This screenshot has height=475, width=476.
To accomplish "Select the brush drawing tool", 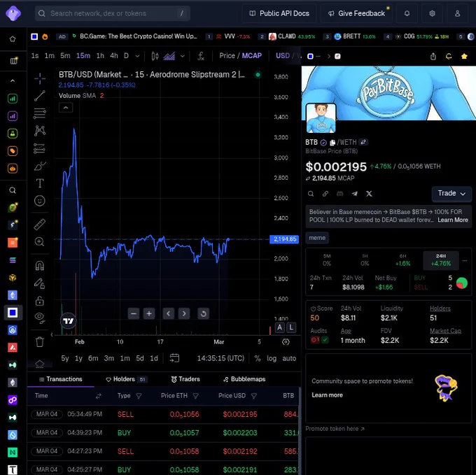I will (40, 166).
